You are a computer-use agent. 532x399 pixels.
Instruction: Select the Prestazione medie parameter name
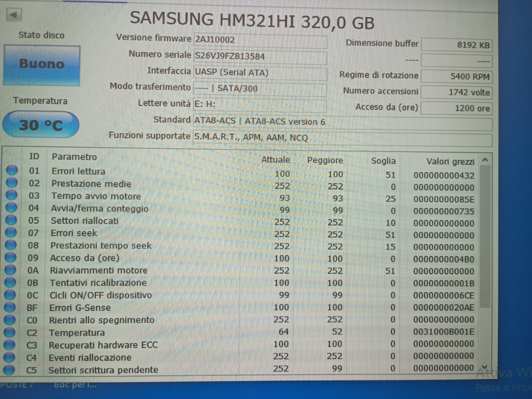coord(91,184)
